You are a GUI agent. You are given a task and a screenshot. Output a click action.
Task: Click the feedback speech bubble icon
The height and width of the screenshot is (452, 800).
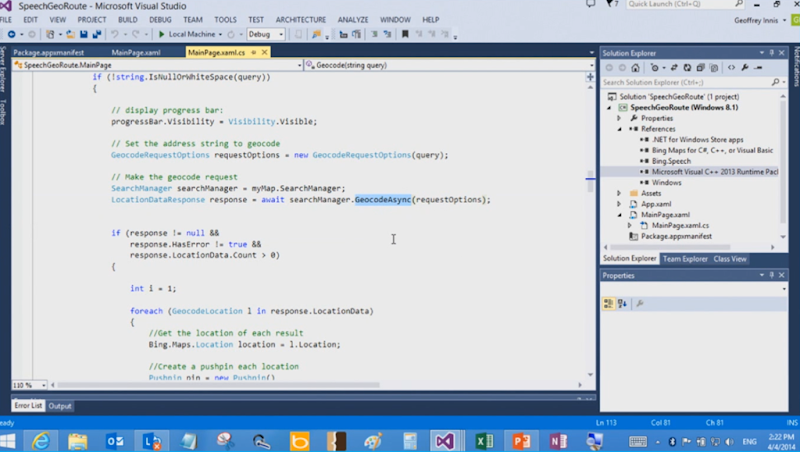591,4
